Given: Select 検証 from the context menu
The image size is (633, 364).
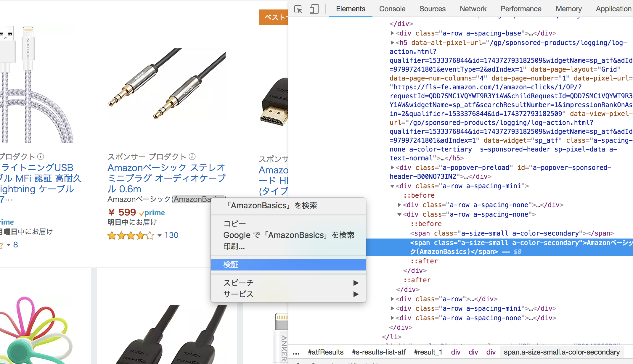Looking at the screenshot, I should click(231, 265).
